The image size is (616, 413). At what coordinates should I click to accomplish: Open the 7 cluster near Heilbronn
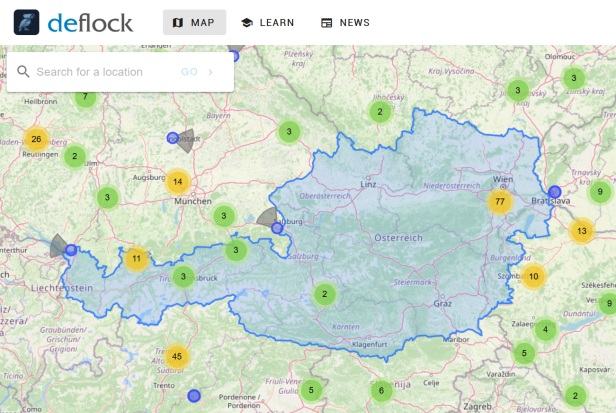click(85, 97)
